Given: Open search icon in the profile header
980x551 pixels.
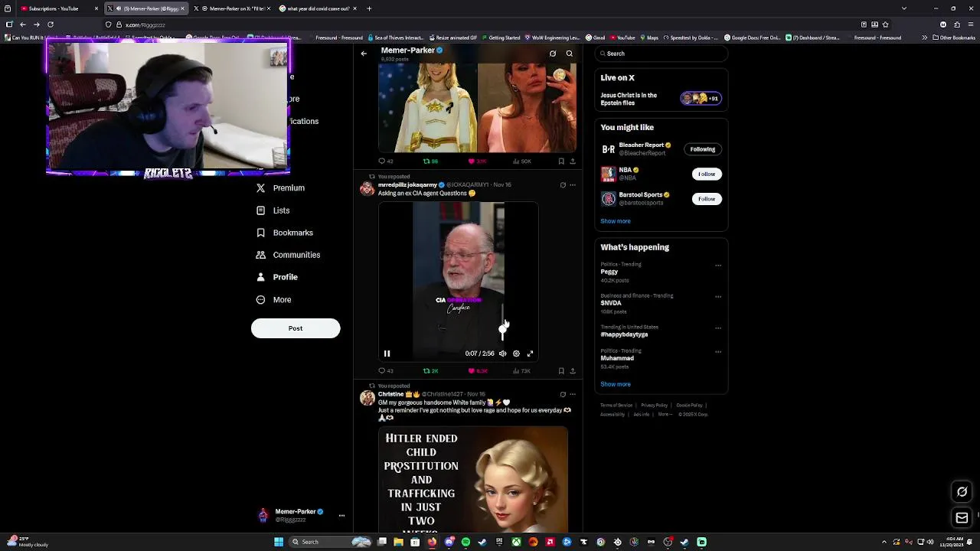Looking at the screenshot, I should pyautogui.click(x=570, y=54).
